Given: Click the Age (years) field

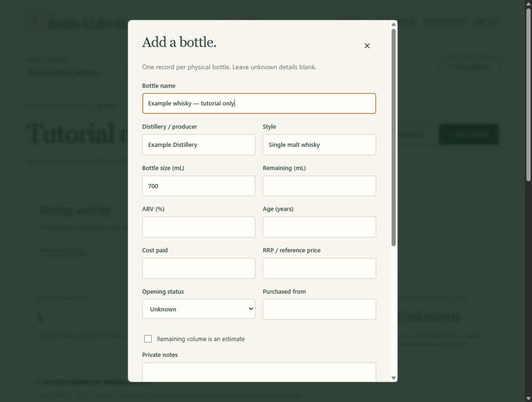Looking at the screenshot, I should (x=319, y=227).
